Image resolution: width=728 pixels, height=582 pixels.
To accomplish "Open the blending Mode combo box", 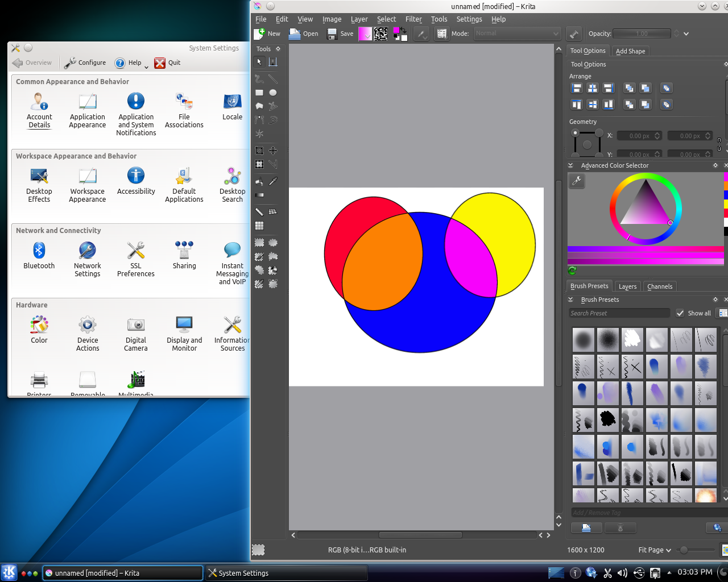I will (518, 34).
